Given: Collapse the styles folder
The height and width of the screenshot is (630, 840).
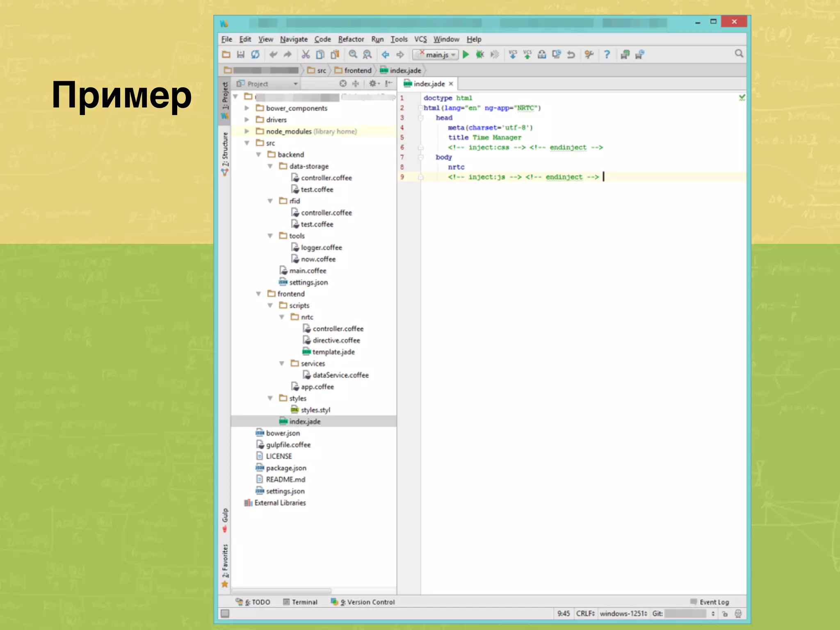Looking at the screenshot, I should [270, 398].
